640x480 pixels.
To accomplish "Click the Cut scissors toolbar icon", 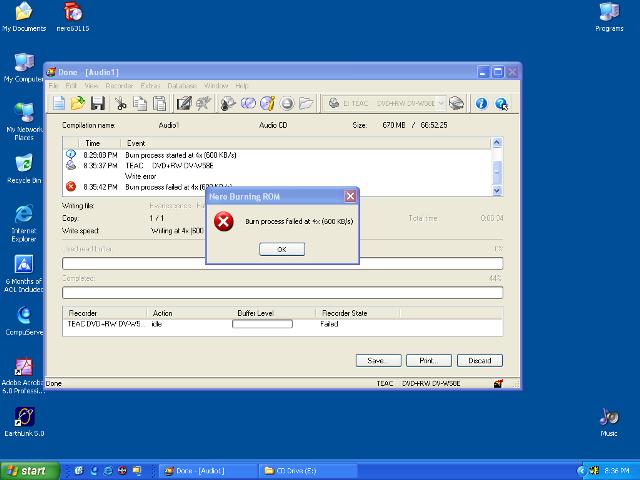I will [x=120, y=103].
